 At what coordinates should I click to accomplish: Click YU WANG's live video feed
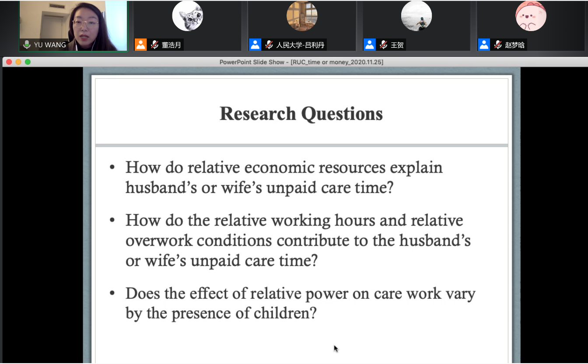click(73, 21)
